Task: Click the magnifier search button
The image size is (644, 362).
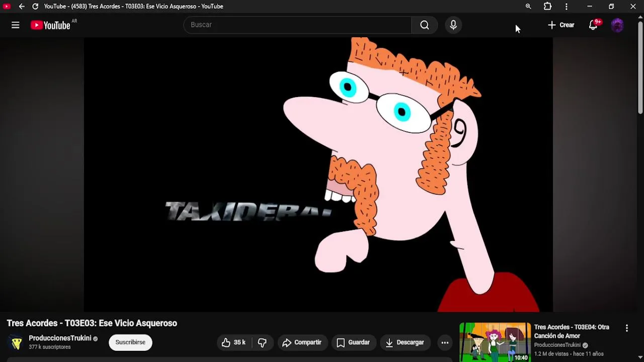Action: pyautogui.click(x=425, y=25)
